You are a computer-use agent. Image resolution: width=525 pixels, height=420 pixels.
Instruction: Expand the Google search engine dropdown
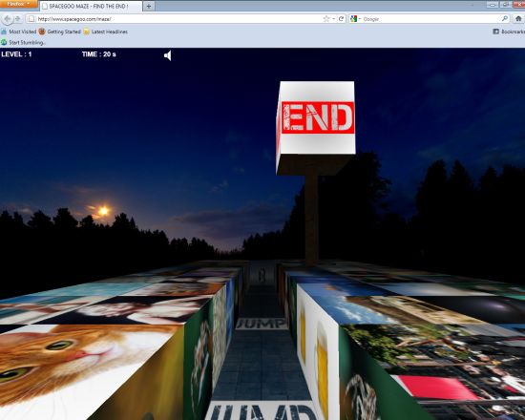click(x=355, y=19)
